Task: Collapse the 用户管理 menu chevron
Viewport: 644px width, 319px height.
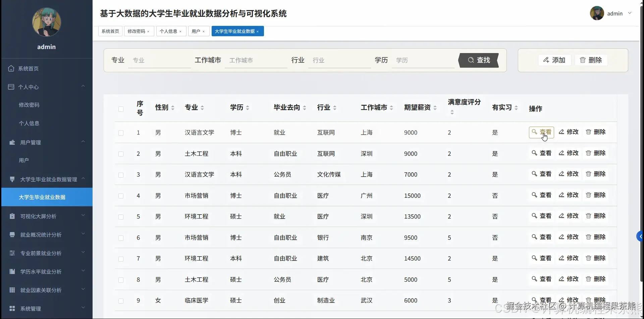Action: (x=83, y=141)
